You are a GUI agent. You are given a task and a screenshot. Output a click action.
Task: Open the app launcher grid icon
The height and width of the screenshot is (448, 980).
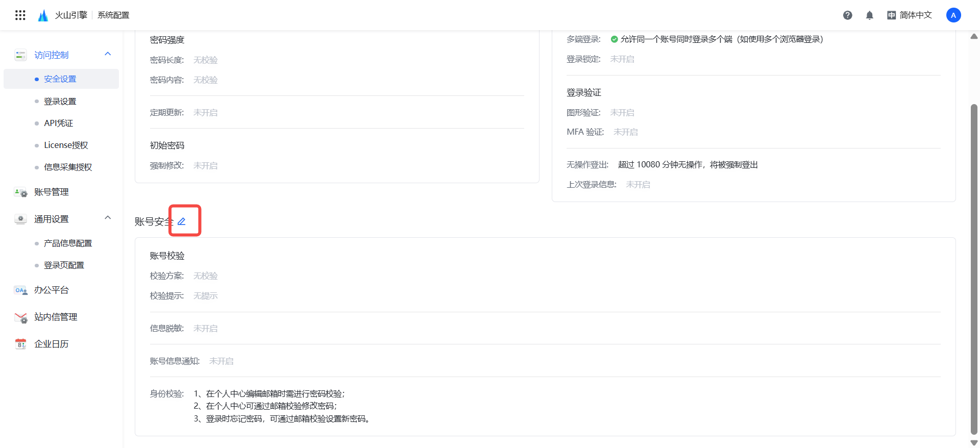click(20, 15)
